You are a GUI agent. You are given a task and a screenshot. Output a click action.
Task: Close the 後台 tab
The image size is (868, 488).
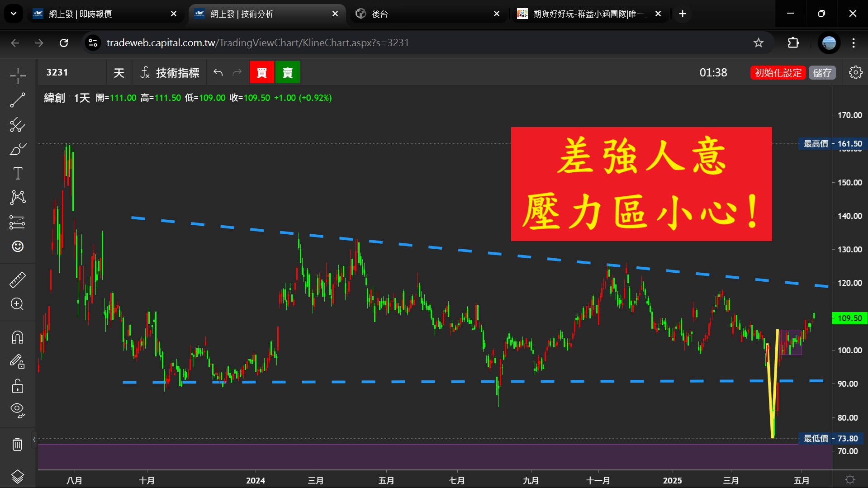pos(497,14)
